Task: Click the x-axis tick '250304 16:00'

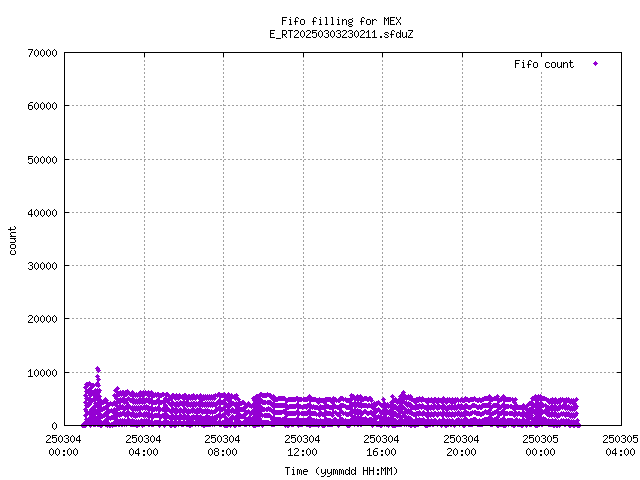Action: coord(382,446)
